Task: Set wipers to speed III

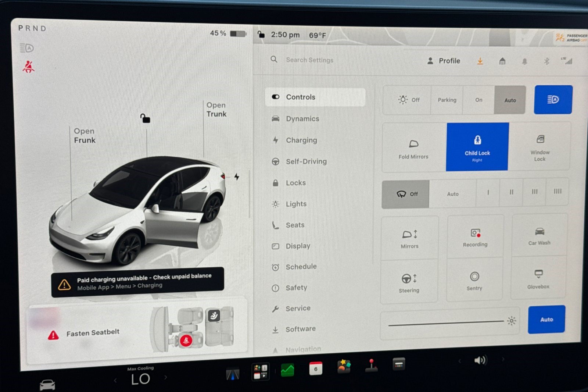Action: point(534,192)
